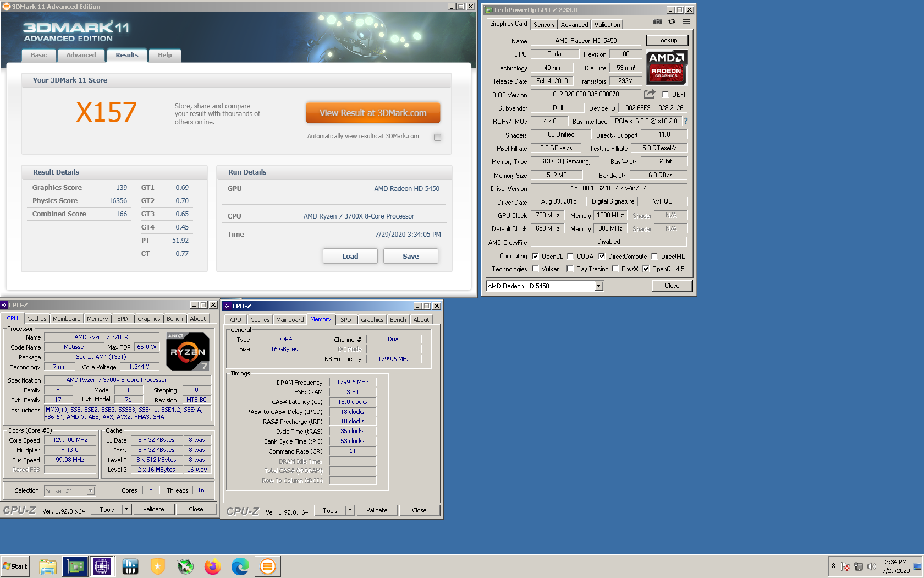
Task: Click Validate in the left CPU-Z window
Action: pyautogui.click(x=153, y=509)
